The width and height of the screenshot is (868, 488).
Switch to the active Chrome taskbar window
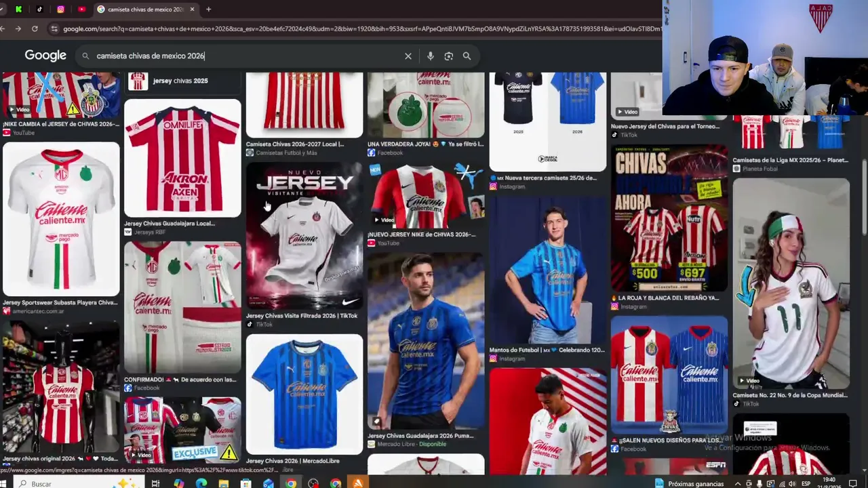pos(290,483)
